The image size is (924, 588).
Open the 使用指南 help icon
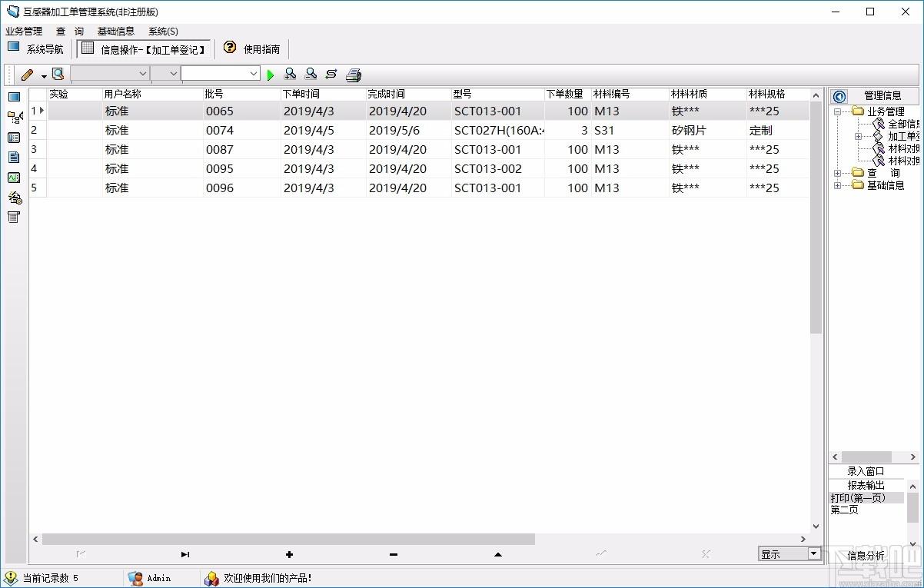click(230, 48)
